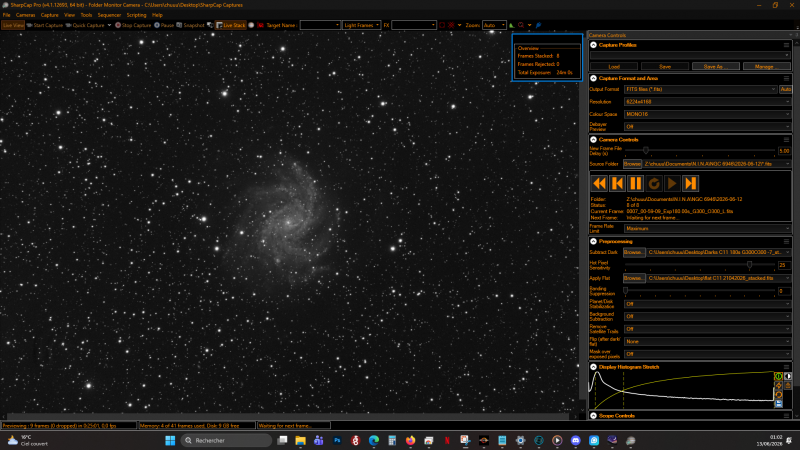Open Capture Format and Area hamburger menu
This screenshot has height=450, width=800.
pyautogui.click(x=786, y=78)
